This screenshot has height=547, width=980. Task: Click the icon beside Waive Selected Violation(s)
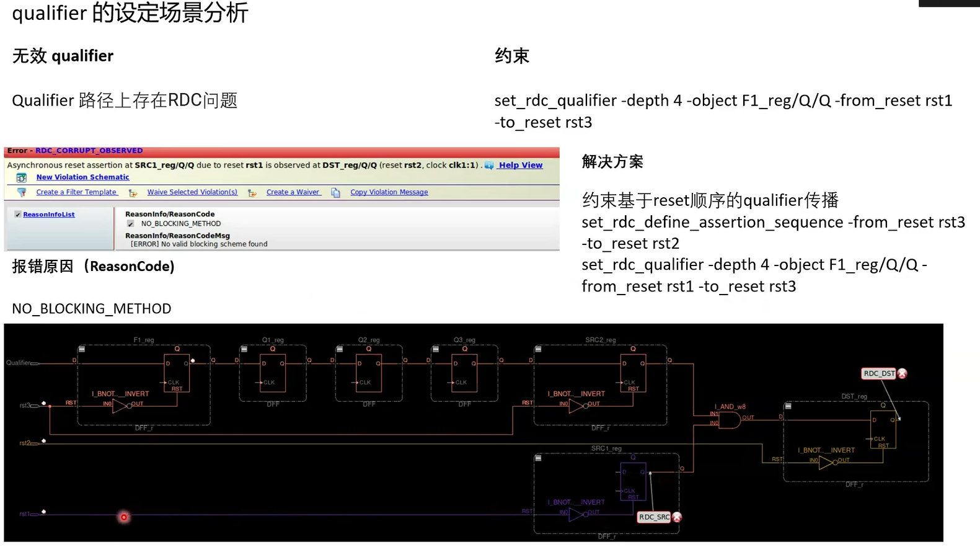tap(133, 193)
